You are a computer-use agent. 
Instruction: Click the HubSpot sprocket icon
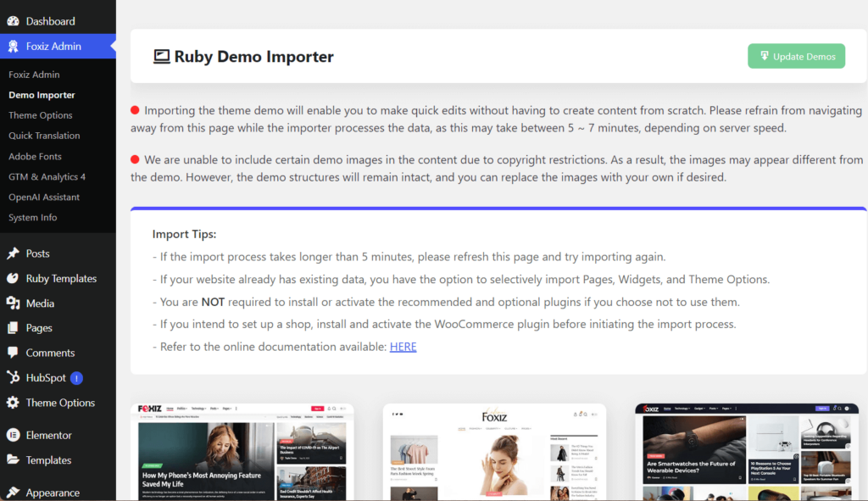(13, 377)
